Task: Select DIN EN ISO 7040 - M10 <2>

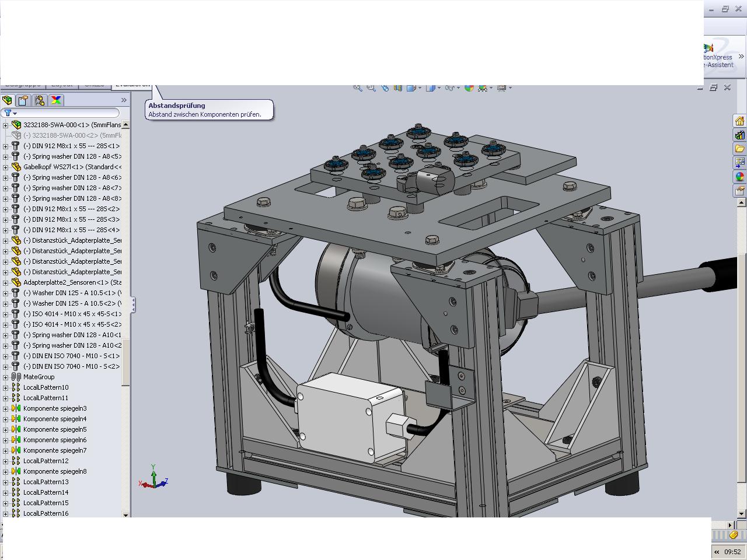Action: [71, 366]
